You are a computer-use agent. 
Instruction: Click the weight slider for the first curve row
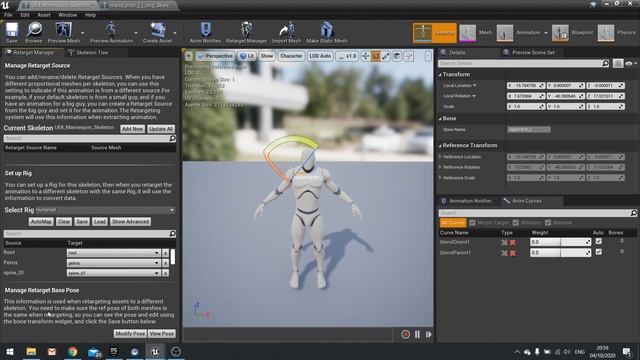point(560,242)
